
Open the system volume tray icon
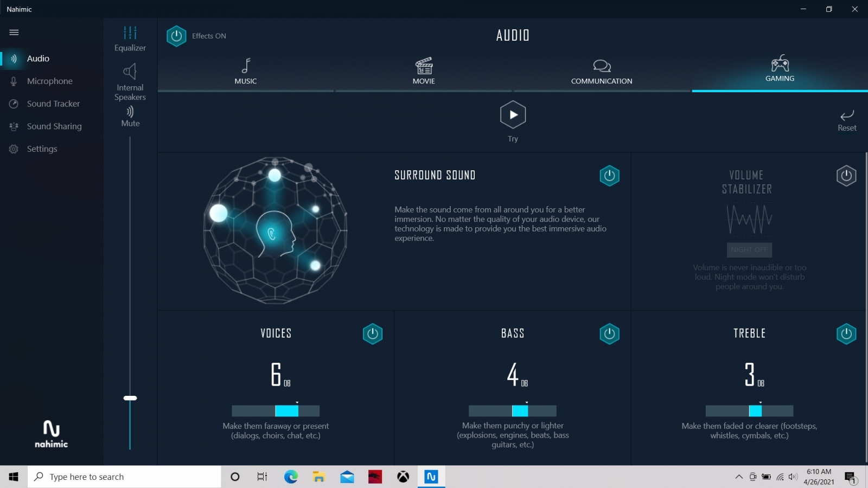(x=793, y=477)
